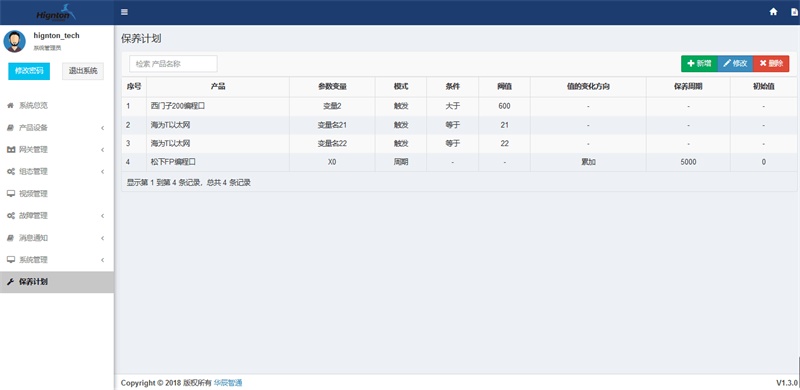
Task: Open 故障管理 menu item
Action: point(57,215)
